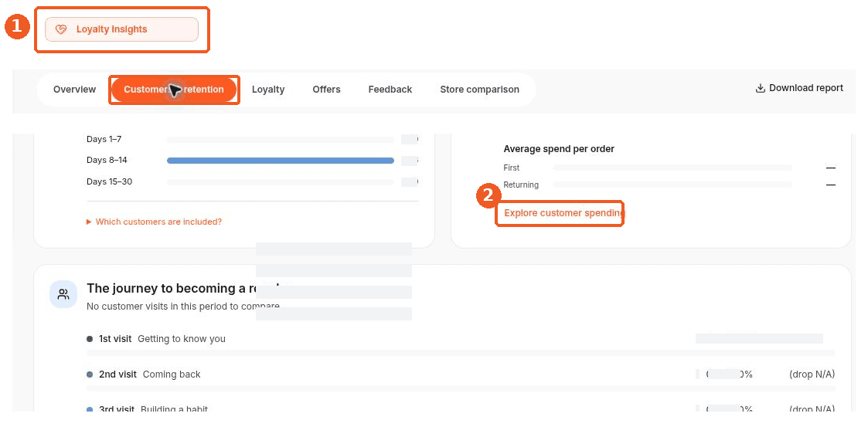Click the No customer visits in this period text
The image size is (868, 427).
(x=183, y=306)
